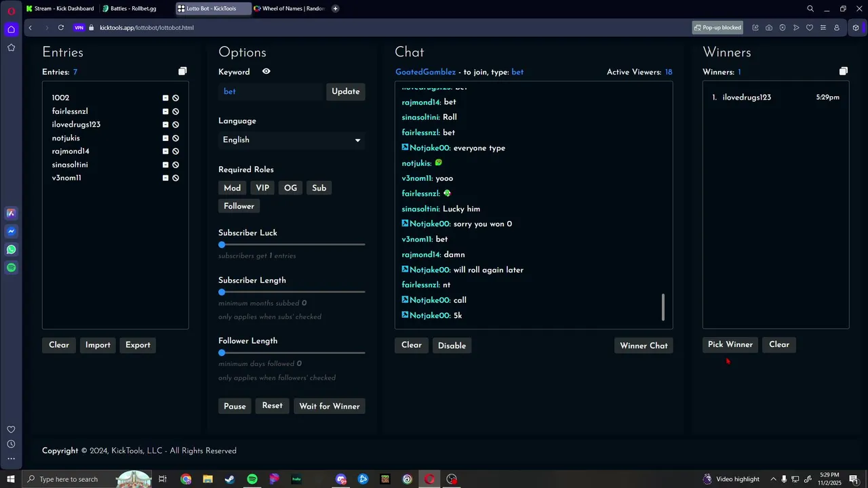This screenshot has width=868, height=488.
Task: Import entries
Action: point(98,345)
